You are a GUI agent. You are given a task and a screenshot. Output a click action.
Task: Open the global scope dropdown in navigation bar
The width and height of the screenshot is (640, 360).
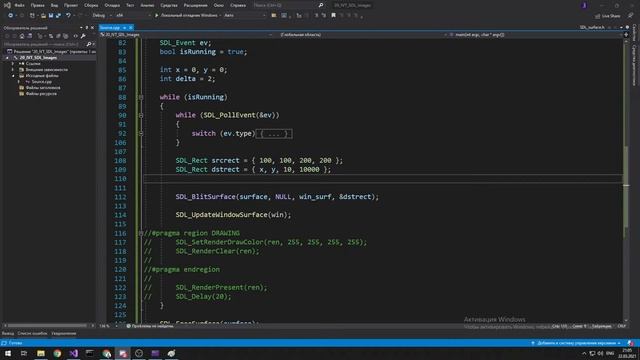point(360,35)
